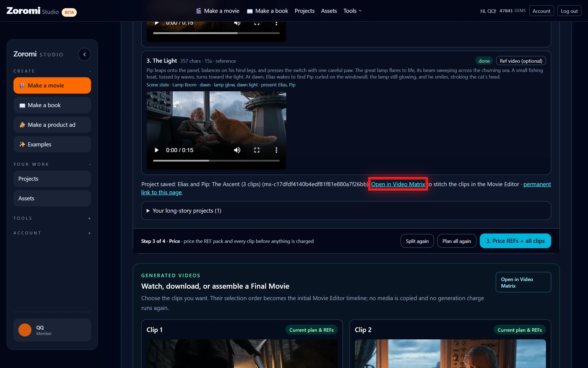Enter fullscreen on The Light video
Viewport: 588px width, 368px height.
(257, 150)
